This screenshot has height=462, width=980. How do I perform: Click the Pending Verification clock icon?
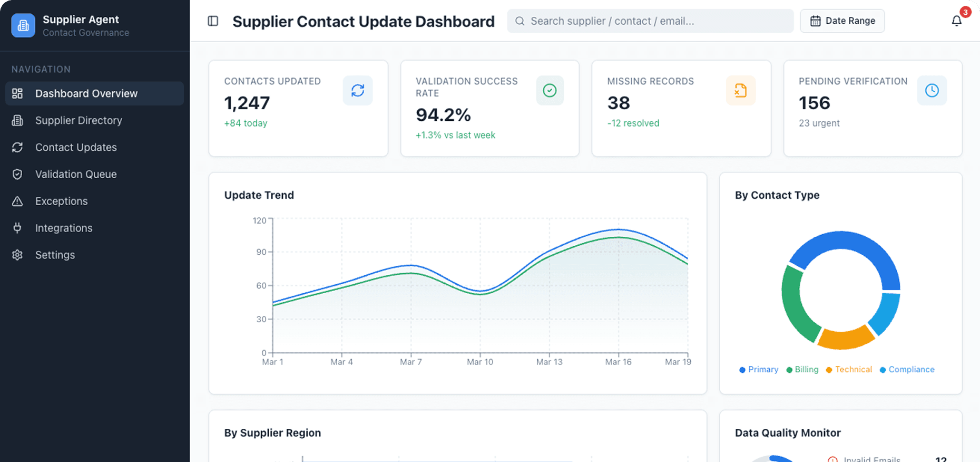coord(932,91)
